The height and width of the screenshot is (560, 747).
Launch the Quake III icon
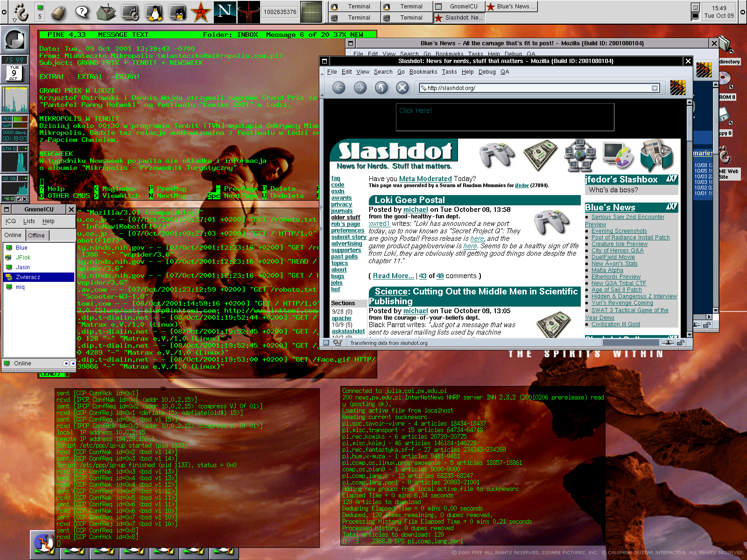click(248, 12)
